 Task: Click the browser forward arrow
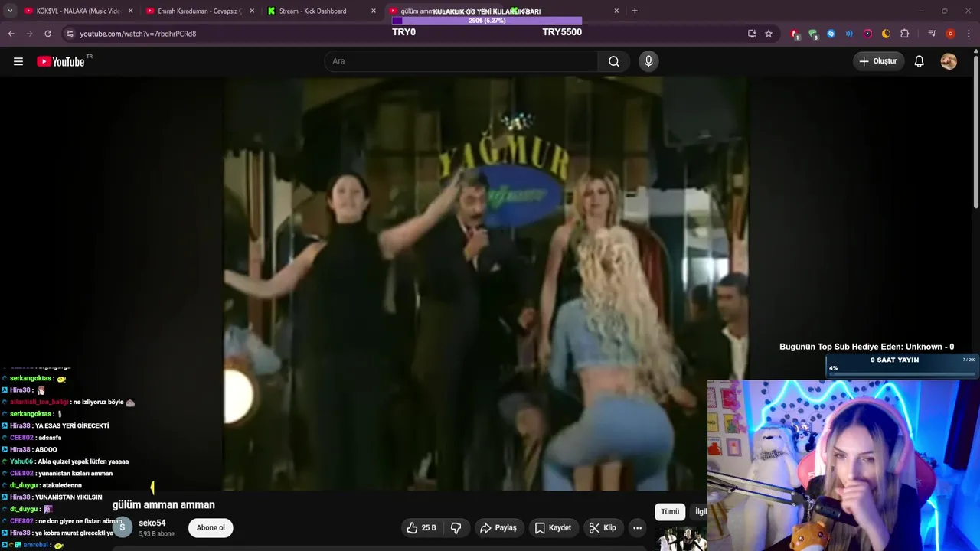30,34
